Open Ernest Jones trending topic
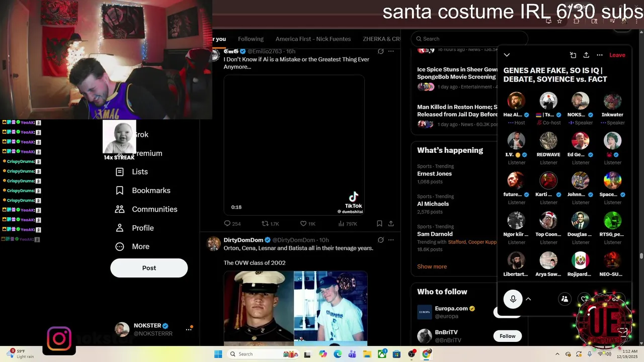The width and height of the screenshot is (644, 362). (434, 173)
